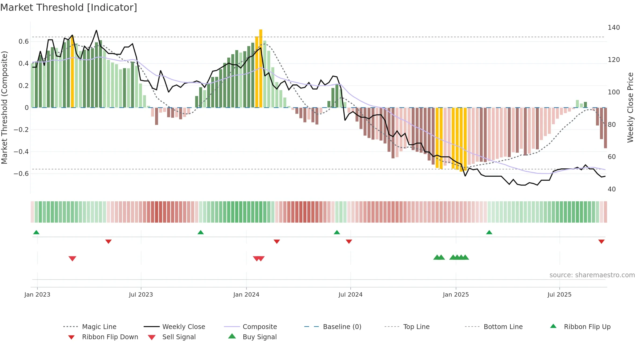Viewport: 644px width, 362px height.
Task: Click the Jan 2024 x-axis label
Action: (x=246, y=294)
